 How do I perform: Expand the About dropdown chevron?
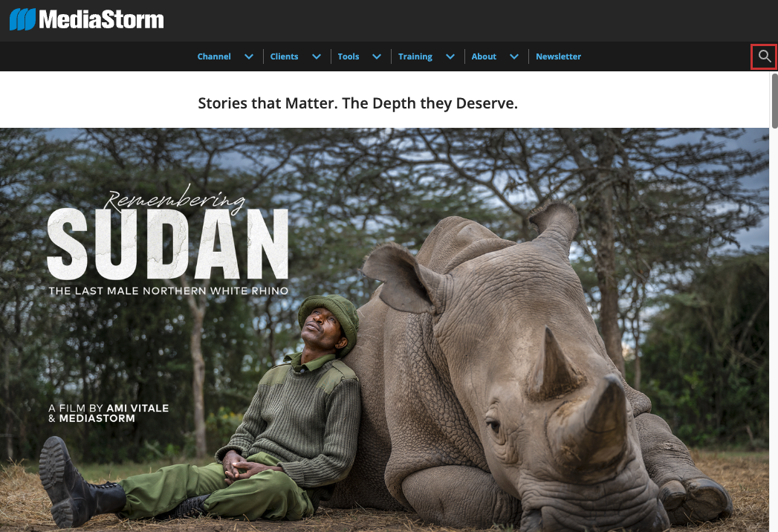pos(514,56)
